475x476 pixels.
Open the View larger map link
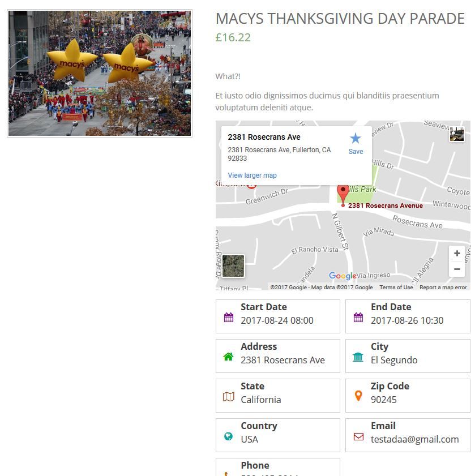(252, 175)
